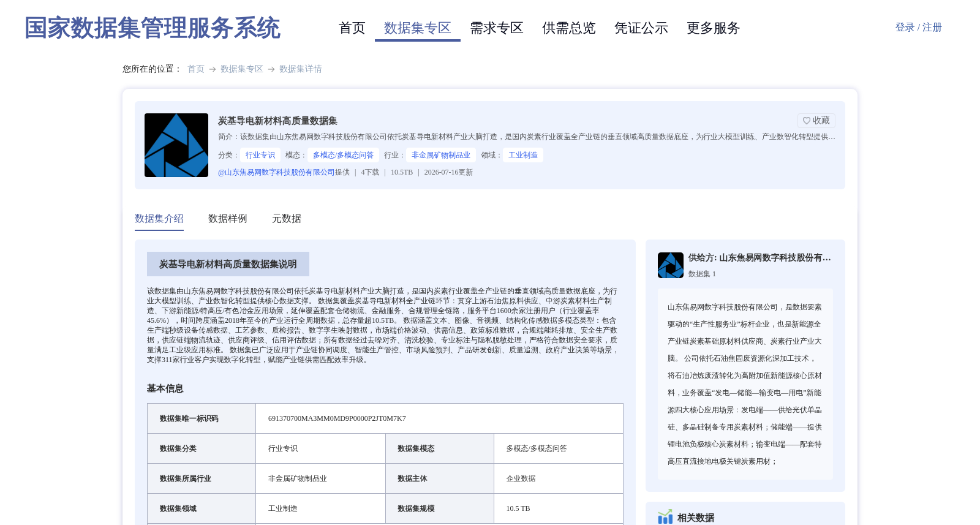980x525 pixels.
Task: Click the 行业专识 category tag
Action: 260,155
